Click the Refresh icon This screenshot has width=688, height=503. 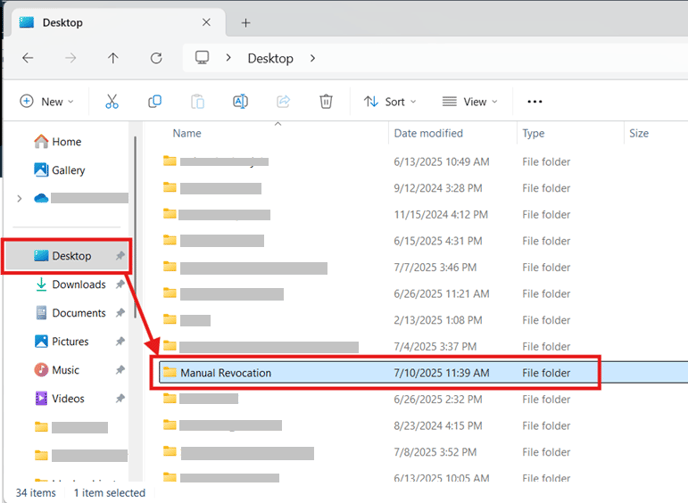point(156,58)
